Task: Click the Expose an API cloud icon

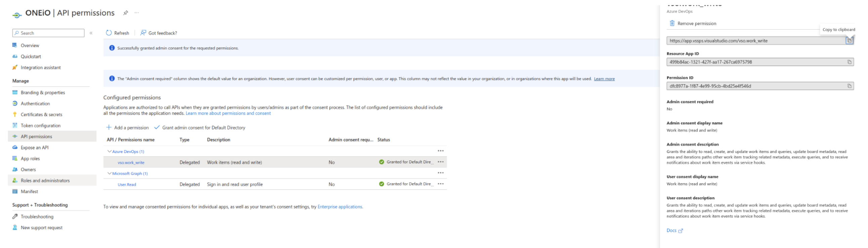Action: pyautogui.click(x=15, y=147)
